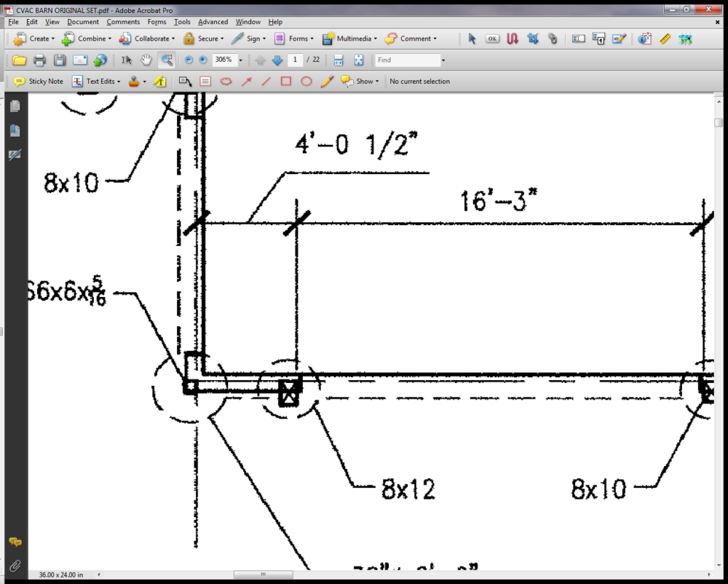The height and width of the screenshot is (584, 728).
Task: Open the Combine files dropdown
Action: [86, 38]
